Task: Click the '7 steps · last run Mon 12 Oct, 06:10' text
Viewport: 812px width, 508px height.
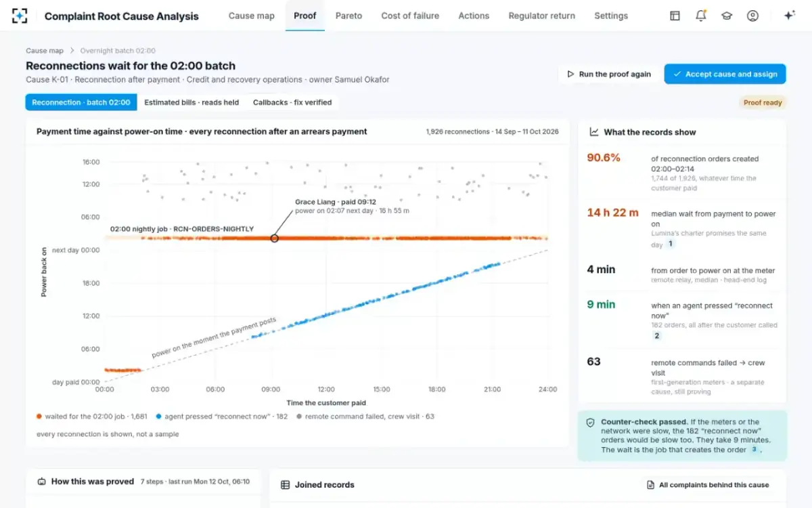Action: pos(195,482)
